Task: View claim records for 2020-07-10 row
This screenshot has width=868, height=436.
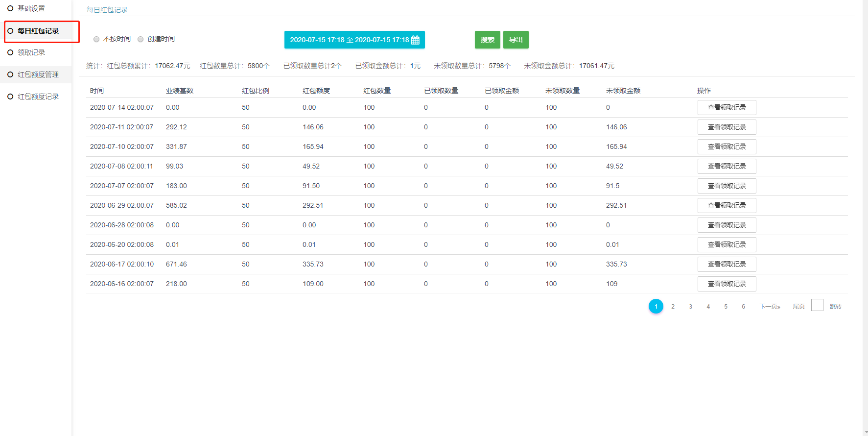Action: [x=727, y=146]
